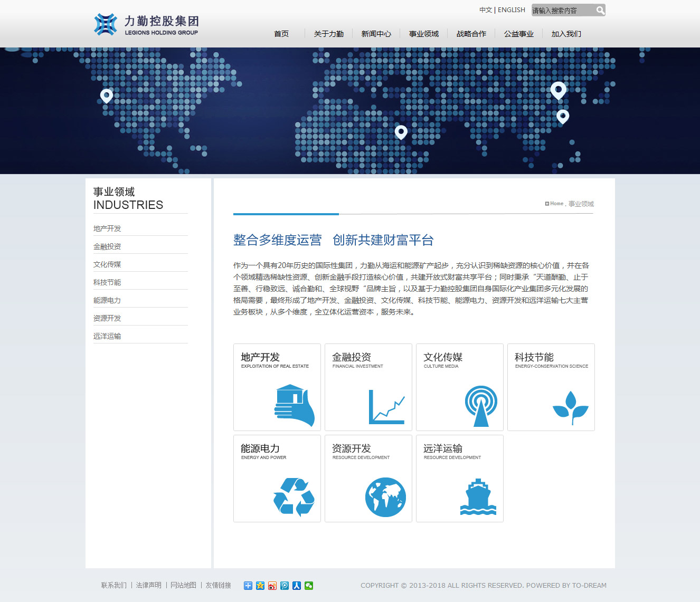Focus the search input field
This screenshot has width=700, height=602.
562,10
